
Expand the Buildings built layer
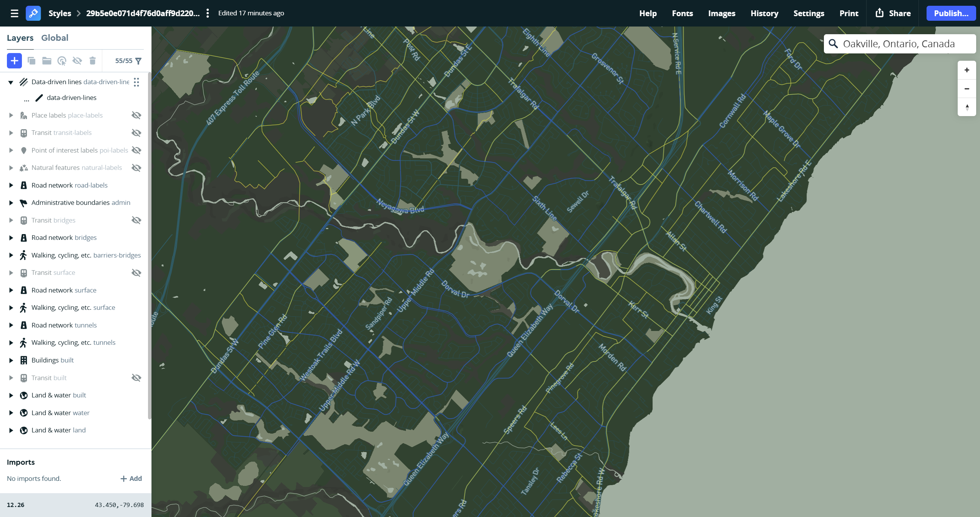10,360
